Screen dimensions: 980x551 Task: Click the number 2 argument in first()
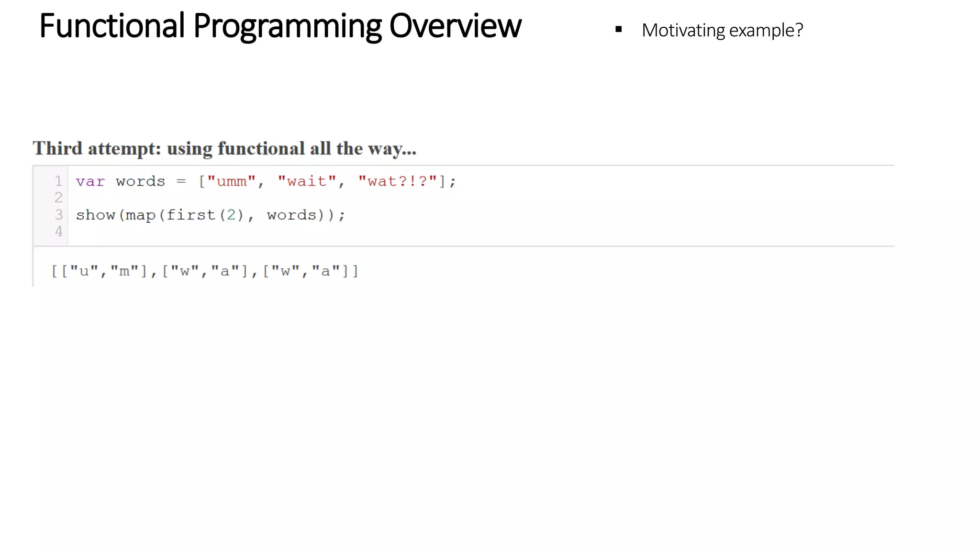tap(231, 215)
